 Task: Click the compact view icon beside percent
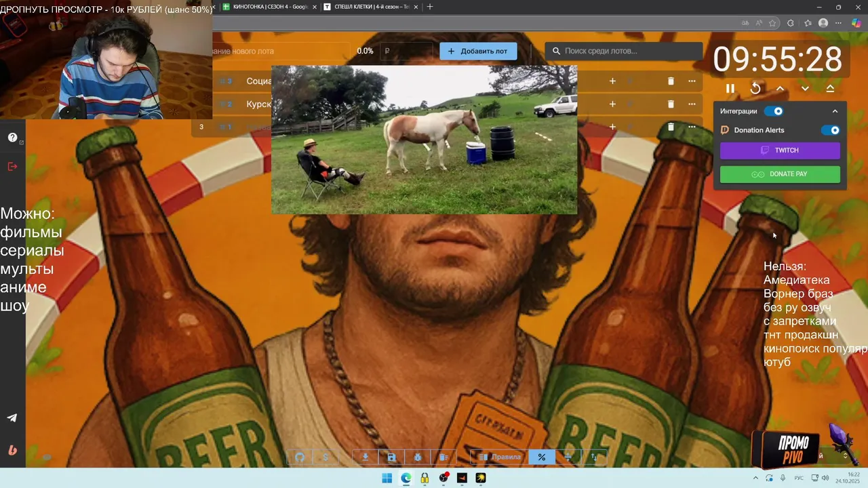(x=568, y=457)
